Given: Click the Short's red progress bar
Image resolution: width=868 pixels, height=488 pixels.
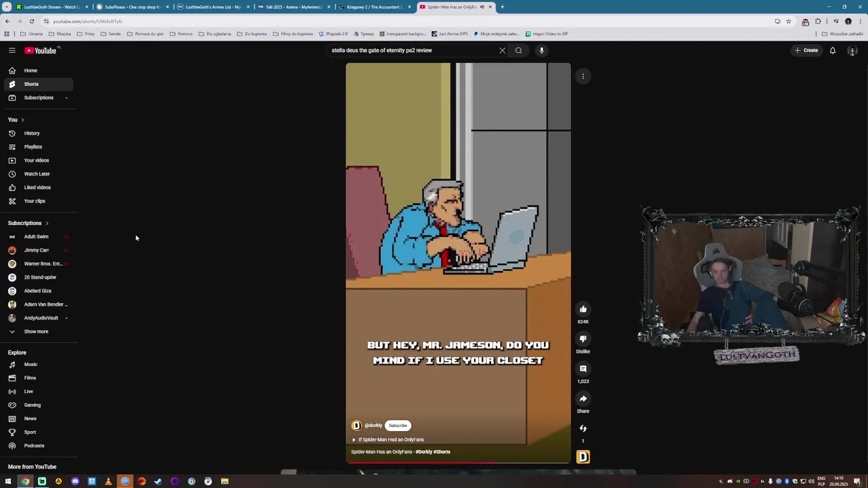Looking at the screenshot, I should (458, 463).
